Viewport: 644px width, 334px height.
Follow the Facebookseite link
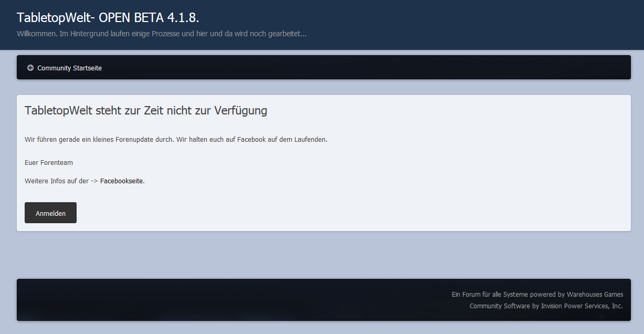pos(121,181)
